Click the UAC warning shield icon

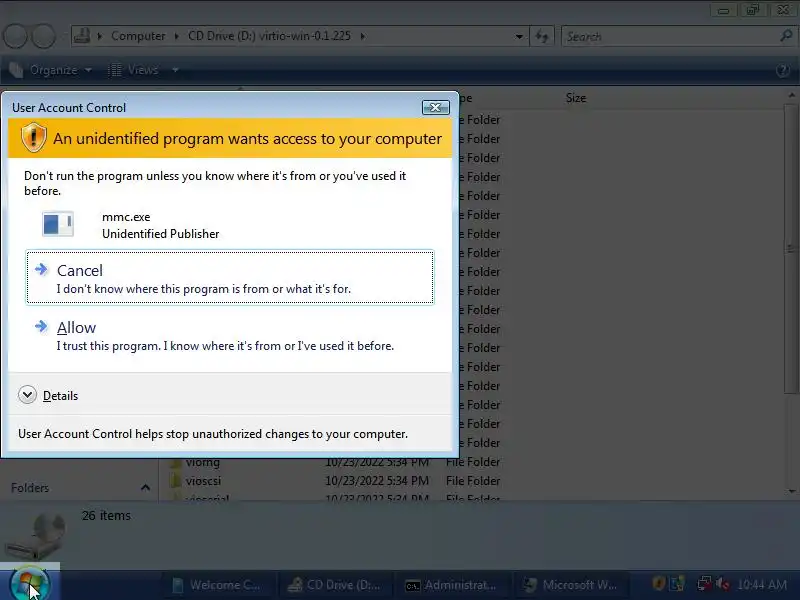[34, 138]
